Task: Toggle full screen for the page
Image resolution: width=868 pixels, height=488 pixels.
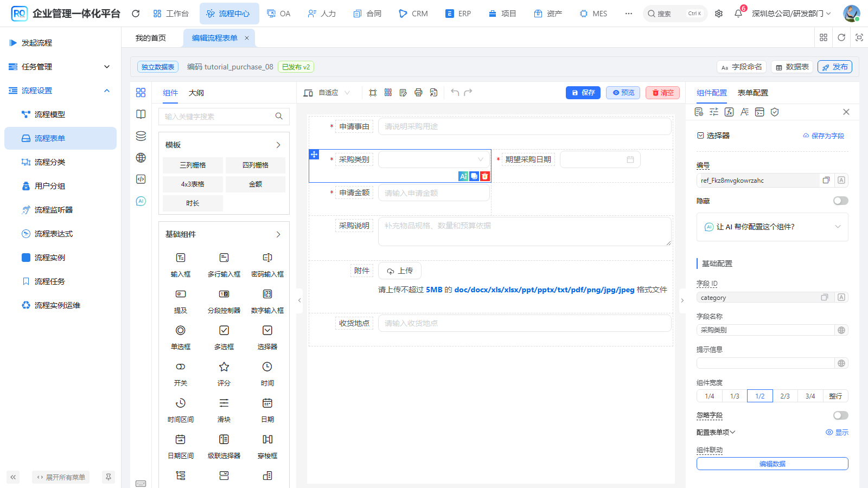Action: 859,37
